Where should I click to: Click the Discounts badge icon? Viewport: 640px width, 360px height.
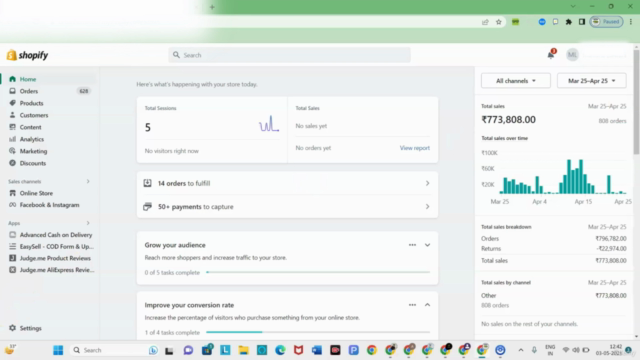12,163
